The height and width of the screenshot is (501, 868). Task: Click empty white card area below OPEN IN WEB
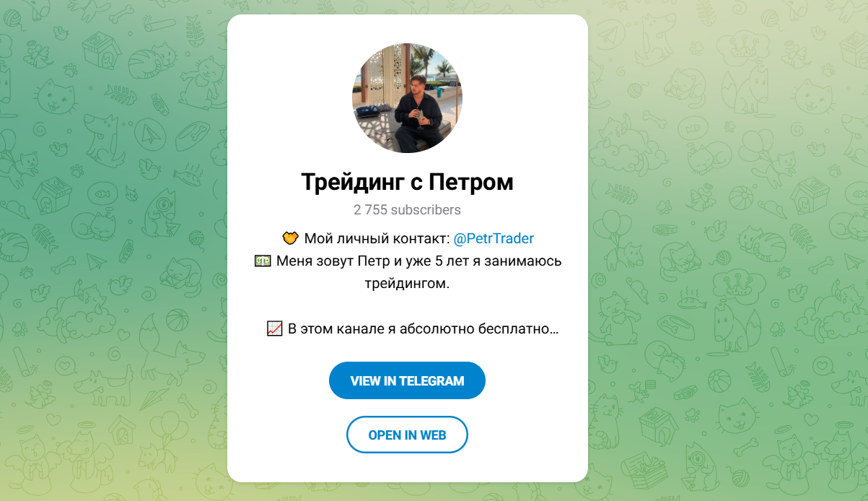tap(407, 468)
